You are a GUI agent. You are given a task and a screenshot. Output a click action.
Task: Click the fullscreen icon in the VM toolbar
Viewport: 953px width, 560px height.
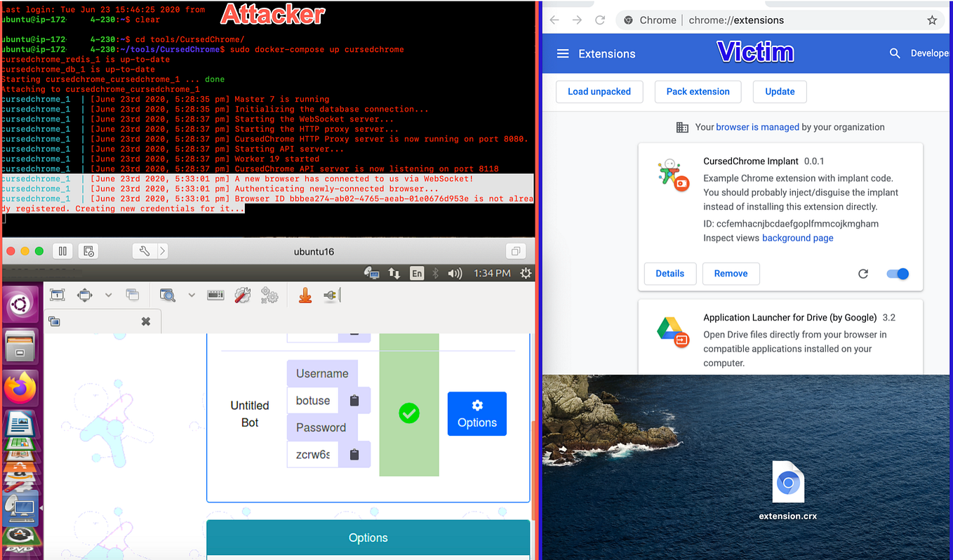click(x=57, y=295)
